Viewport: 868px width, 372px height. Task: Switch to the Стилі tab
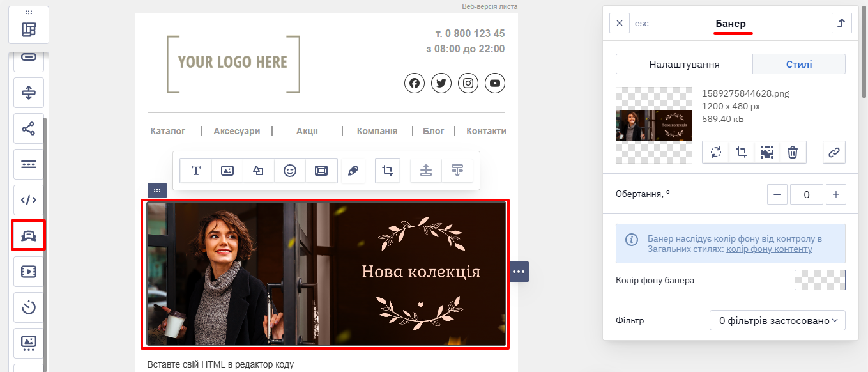point(799,64)
